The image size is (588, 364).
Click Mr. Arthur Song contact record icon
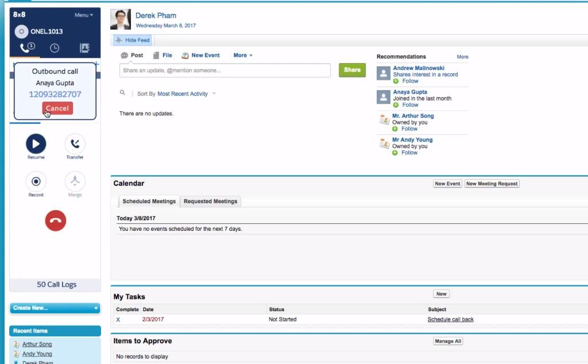[x=384, y=119]
